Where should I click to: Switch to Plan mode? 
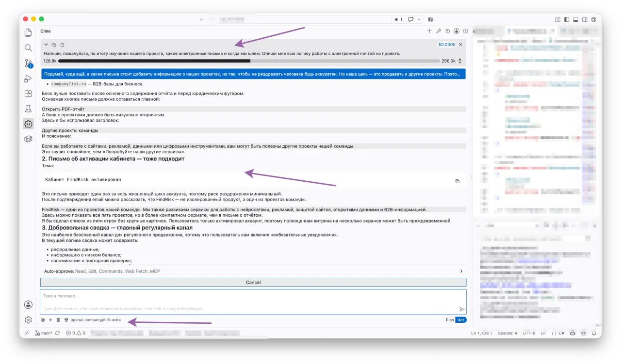tap(450, 320)
